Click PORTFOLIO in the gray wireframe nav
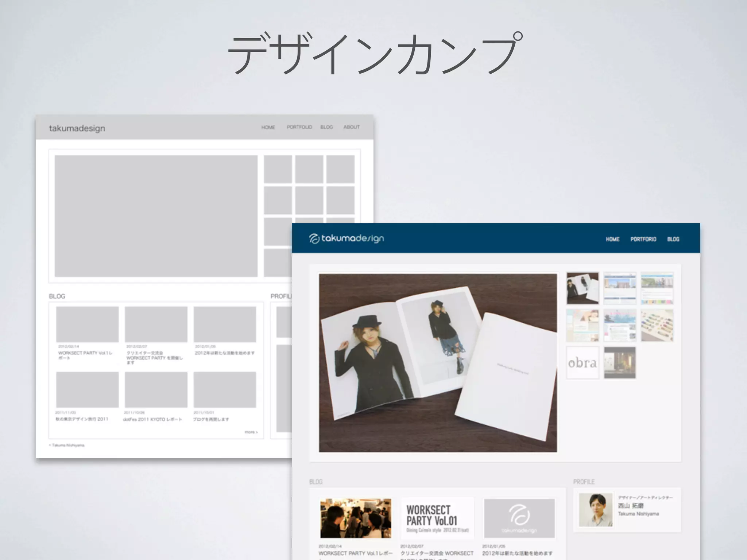The image size is (747, 560). click(299, 127)
